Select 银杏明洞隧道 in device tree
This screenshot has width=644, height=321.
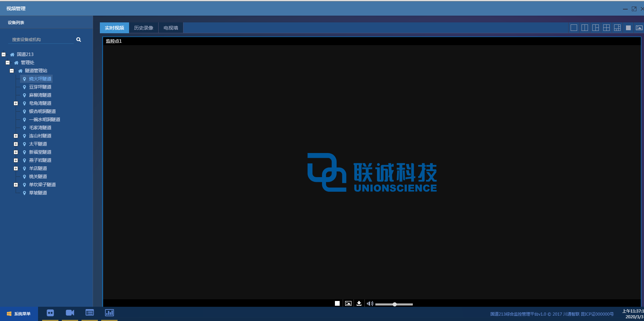point(42,111)
